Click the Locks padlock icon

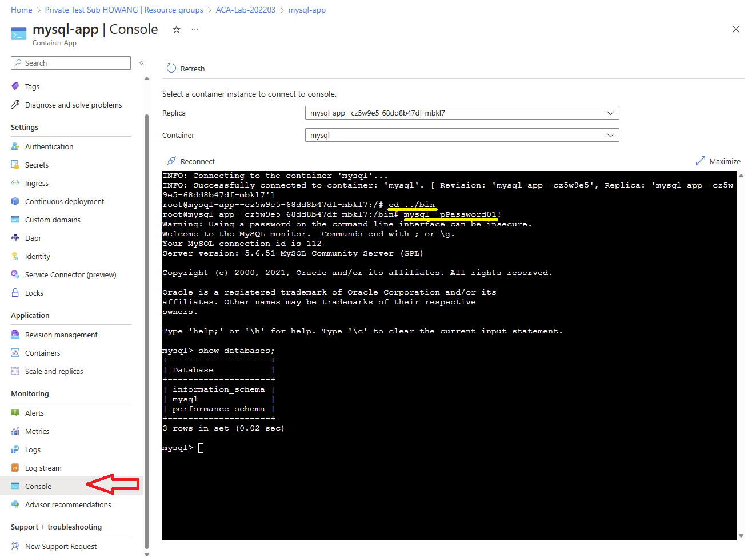coord(15,293)
